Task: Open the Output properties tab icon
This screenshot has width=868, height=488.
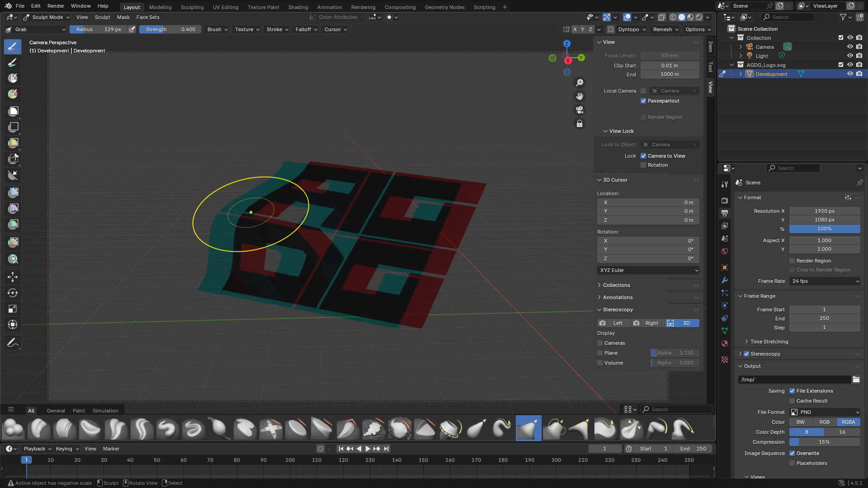Action: pos(725,213)
